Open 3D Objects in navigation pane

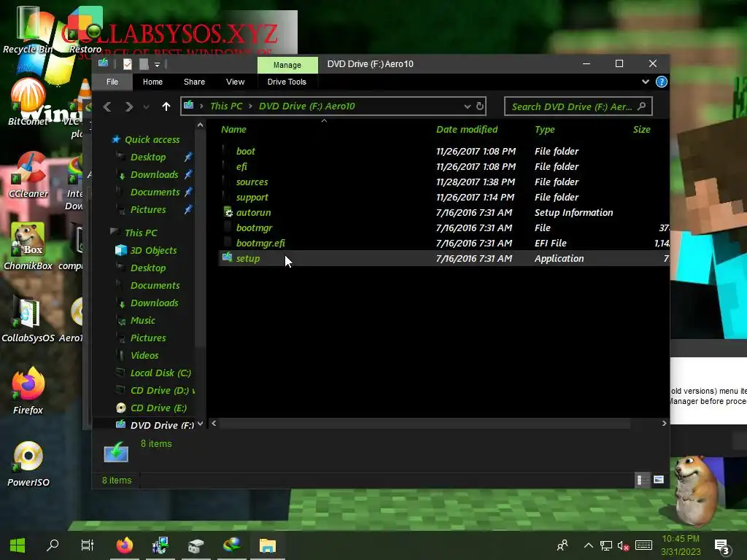153,251
